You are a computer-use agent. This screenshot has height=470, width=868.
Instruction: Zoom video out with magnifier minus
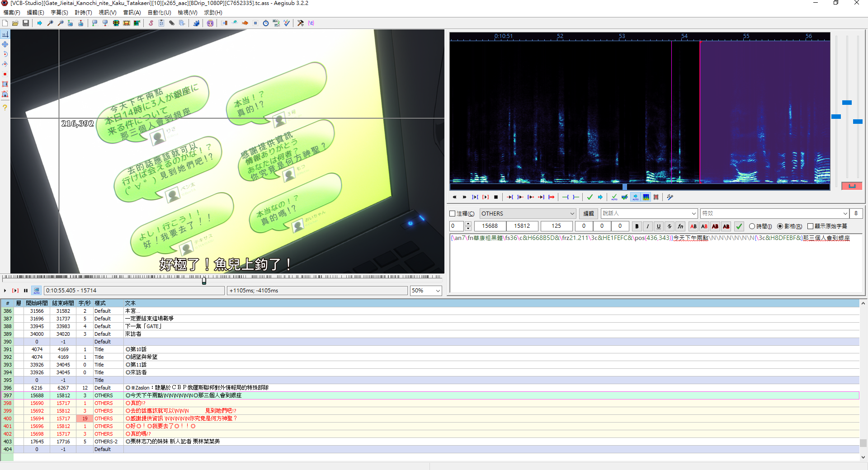click(61, 23)
